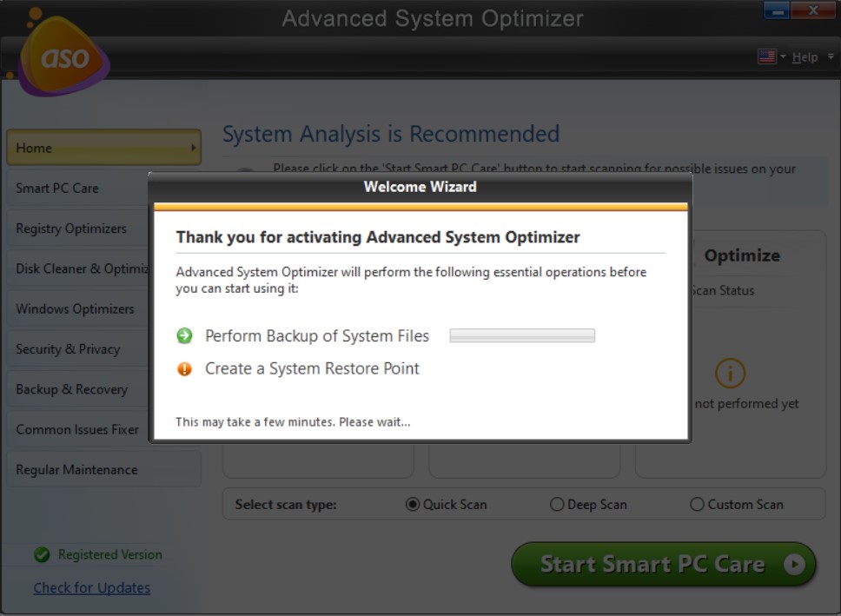Choose the Deep Scan option
This screenshot has height=616, width=841.
(x=557, y=504)
